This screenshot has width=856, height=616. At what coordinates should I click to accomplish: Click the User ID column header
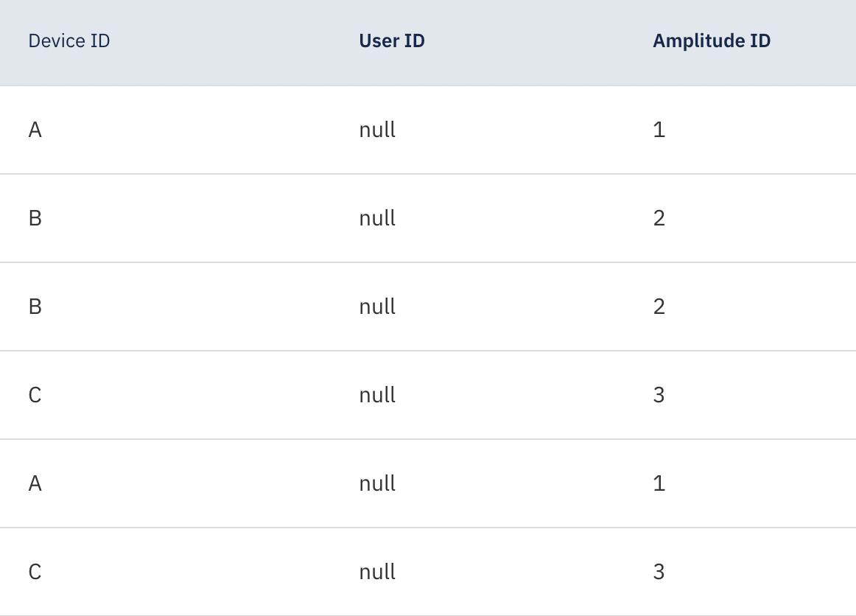[392, 41]
